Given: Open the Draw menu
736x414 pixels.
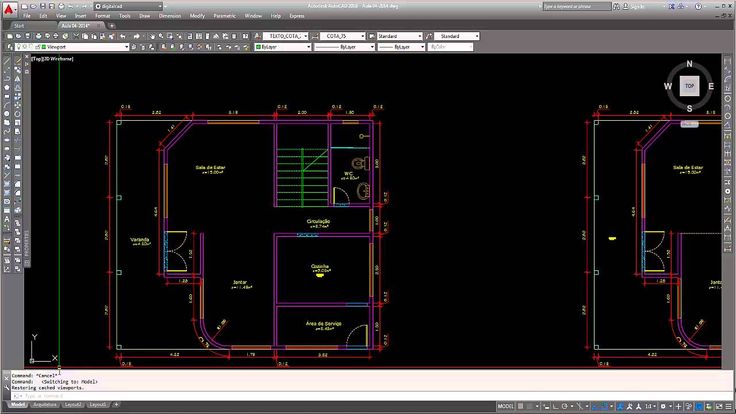Looking at the screenshot, I should [145, 16].
